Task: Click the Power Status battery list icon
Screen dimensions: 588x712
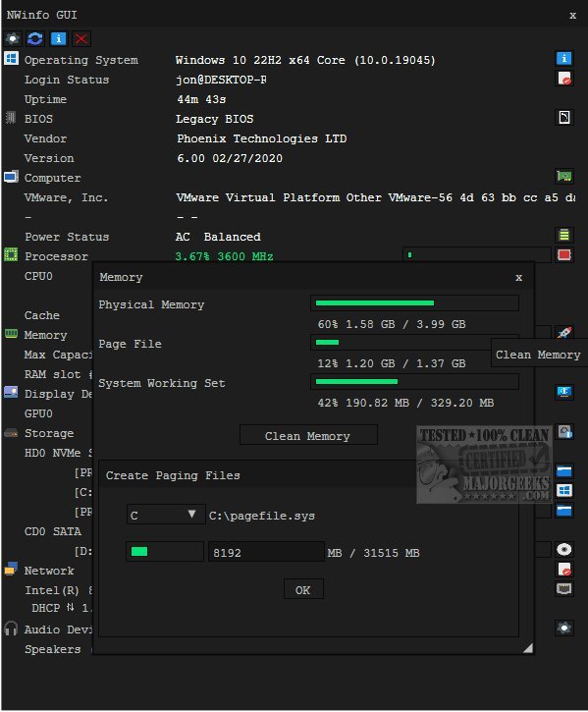Action: (x=563, y=236)
